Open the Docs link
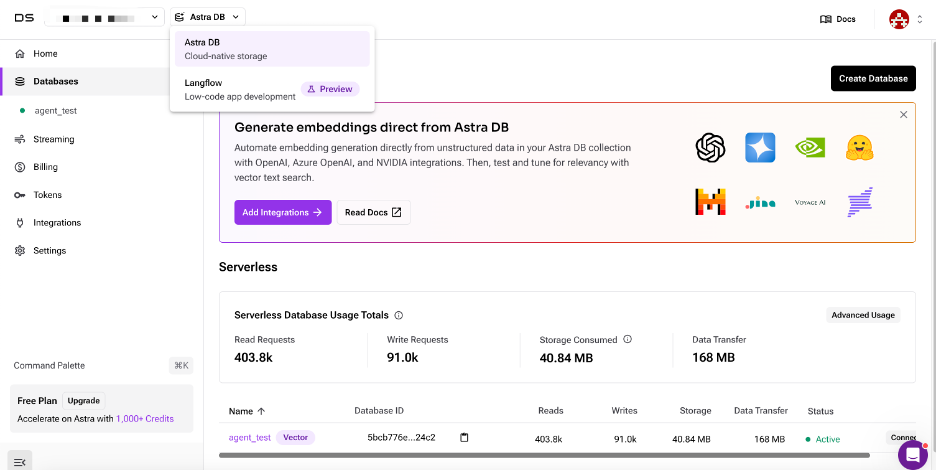The height and width of the screenshot is (470, 936). tap(838, 19)
